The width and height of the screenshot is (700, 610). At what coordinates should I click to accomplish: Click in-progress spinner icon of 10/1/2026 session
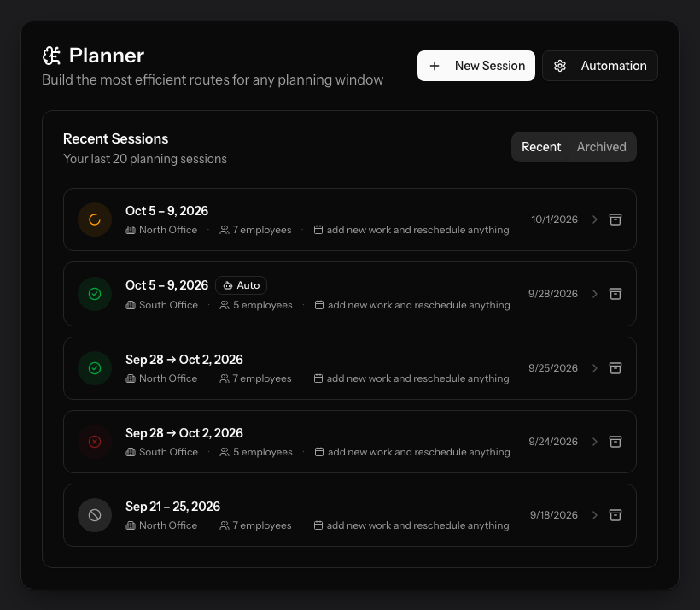pyautogui.click(x=95, y=220)
